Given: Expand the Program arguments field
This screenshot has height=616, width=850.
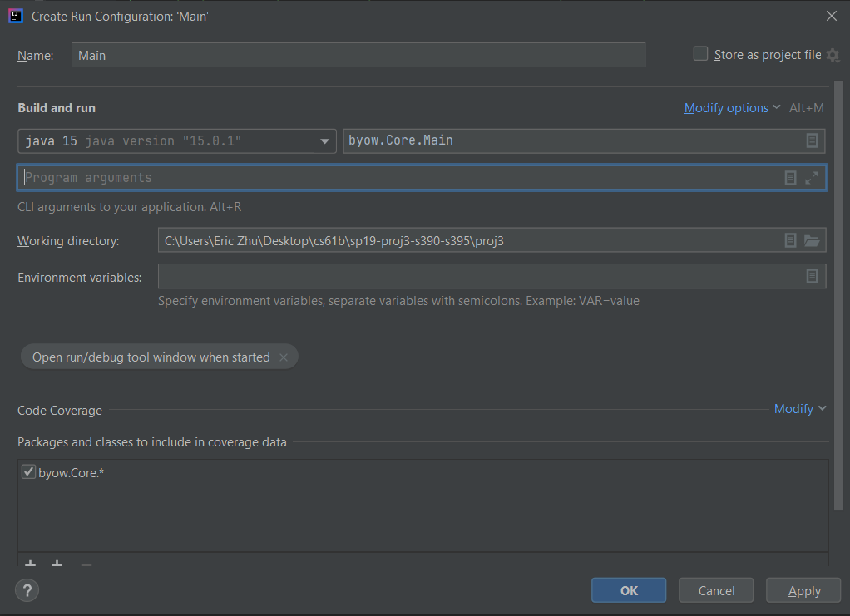Looking at the screenshot, I should point(812,178).
